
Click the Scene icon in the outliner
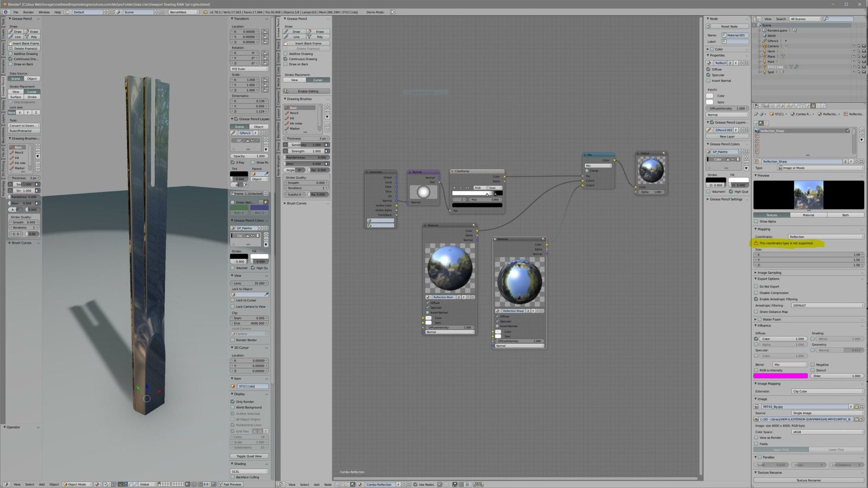click(759, 25)
